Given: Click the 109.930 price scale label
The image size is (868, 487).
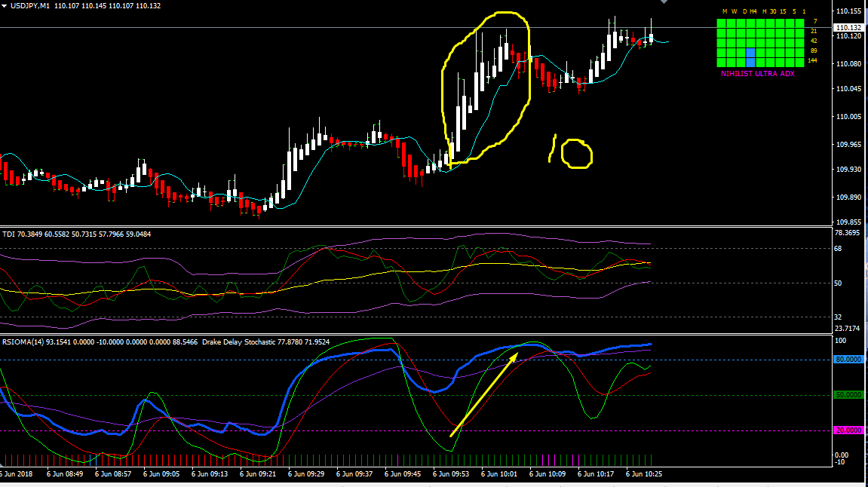Looking at the screenshot, I should 848,170.
